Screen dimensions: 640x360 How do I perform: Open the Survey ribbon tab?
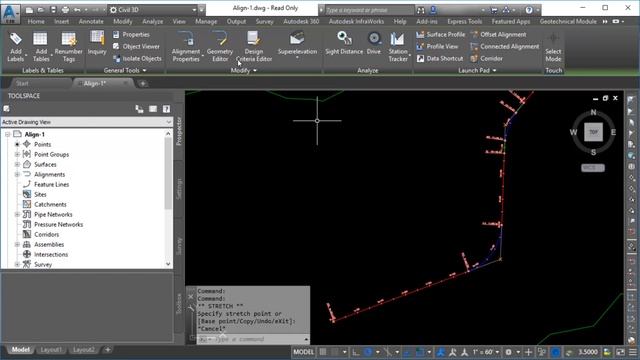pos(264,21)
